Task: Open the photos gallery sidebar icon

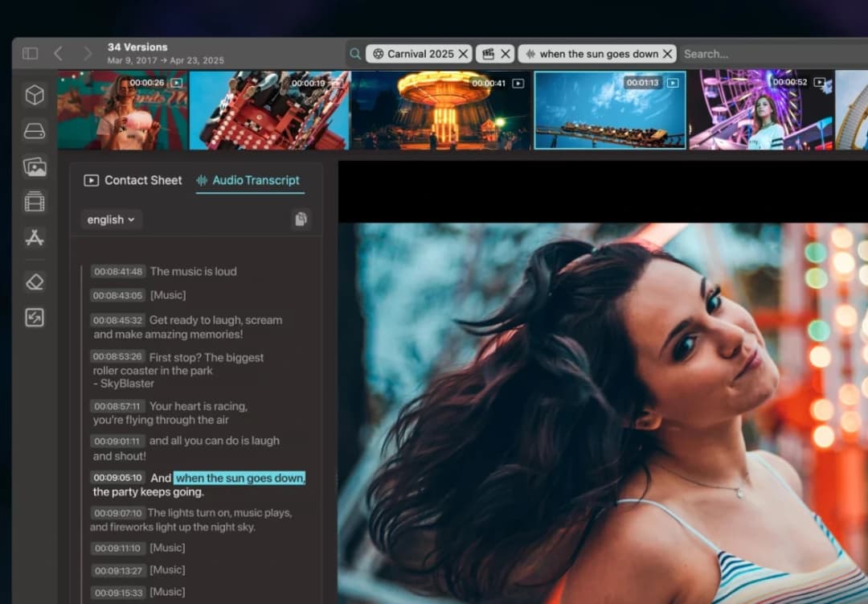Action: tap(35, 166)
